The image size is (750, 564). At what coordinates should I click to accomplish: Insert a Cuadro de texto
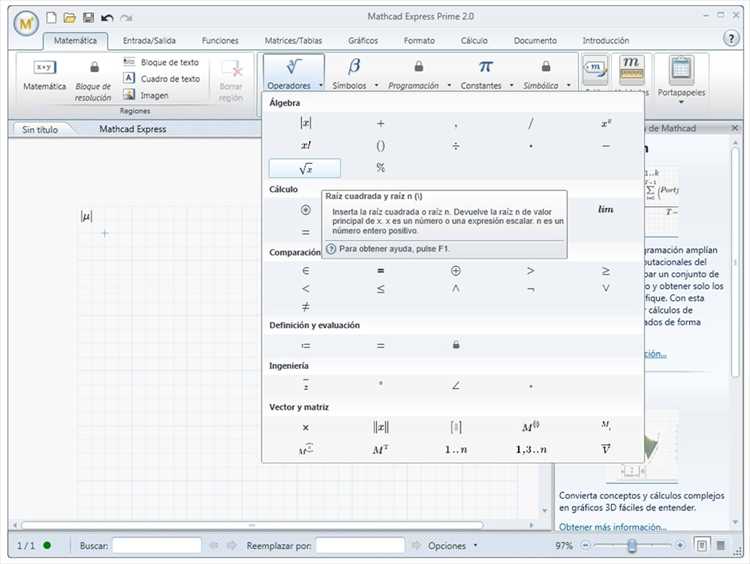tap(161, 78)
